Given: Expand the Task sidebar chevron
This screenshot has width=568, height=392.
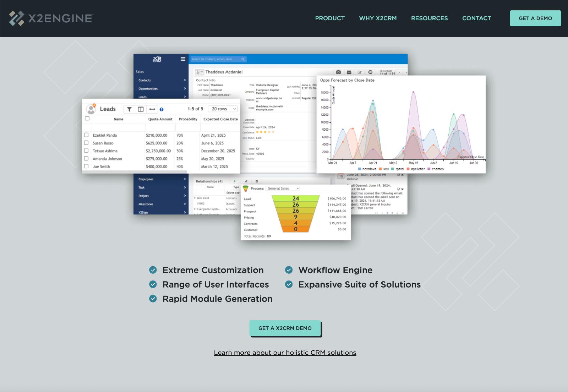Looking at the screenshot, I should click(x=185, y=187).
